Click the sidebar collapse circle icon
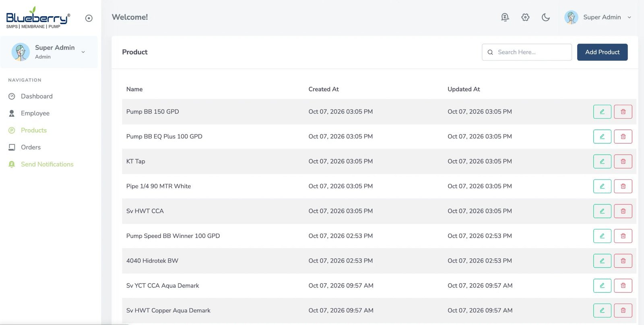644x325 pixels. [x=89, y=18]
